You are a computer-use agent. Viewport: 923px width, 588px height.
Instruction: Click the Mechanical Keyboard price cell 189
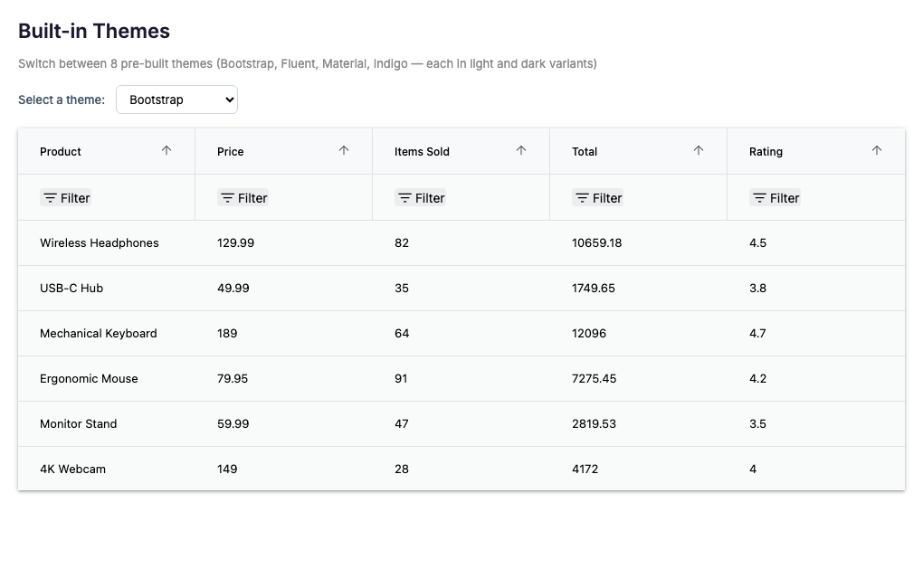pyautogui.click(x=227, y=334)
